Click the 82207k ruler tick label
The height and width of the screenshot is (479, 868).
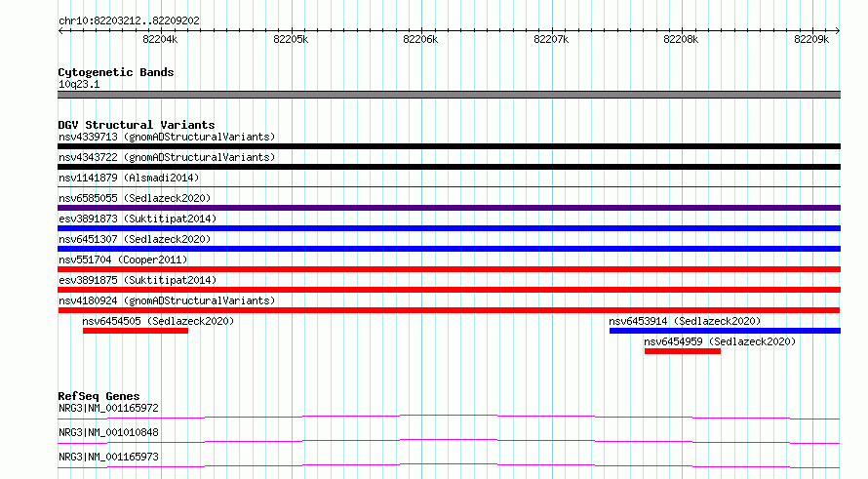pos(551,39)
